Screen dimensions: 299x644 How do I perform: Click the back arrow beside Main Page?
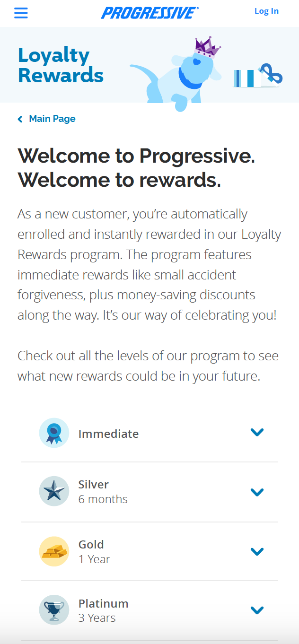(x=20, y=119)
